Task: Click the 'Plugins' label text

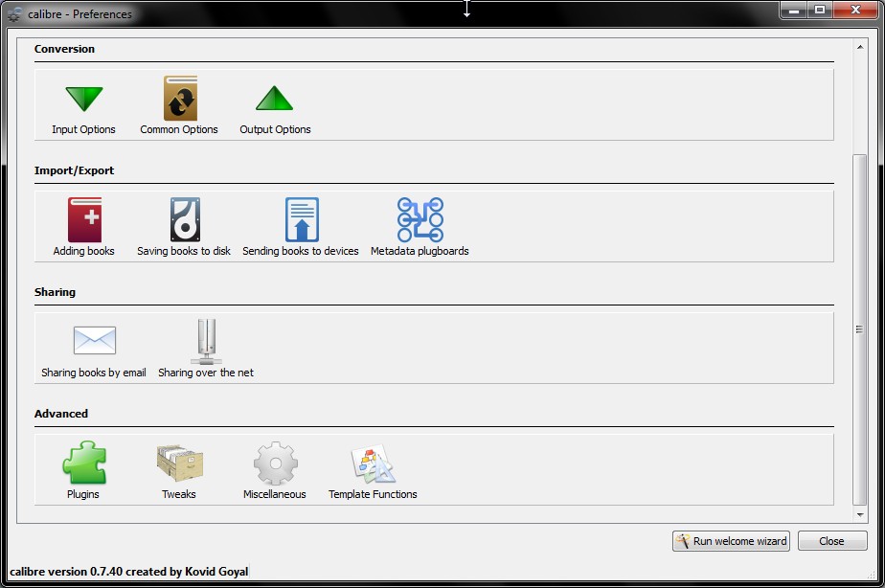Action: (x=83, y=494)
